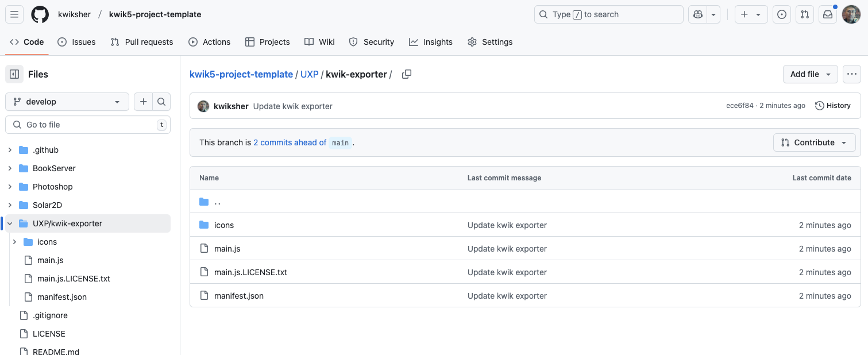Collapse the UXP/kwik-exporter folder chevron
This screenshot has width=868, height=355.
click(x=10, y=223)
